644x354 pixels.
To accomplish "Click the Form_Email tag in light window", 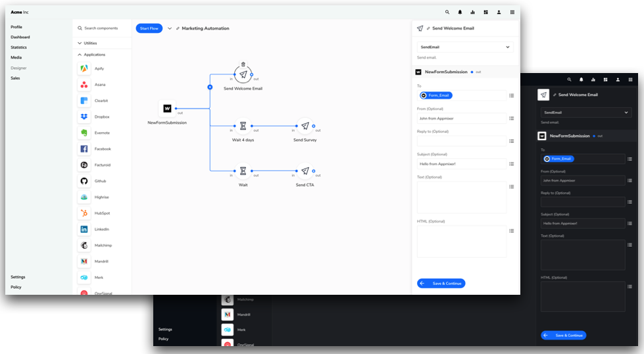I will click(x=435, y=95).
